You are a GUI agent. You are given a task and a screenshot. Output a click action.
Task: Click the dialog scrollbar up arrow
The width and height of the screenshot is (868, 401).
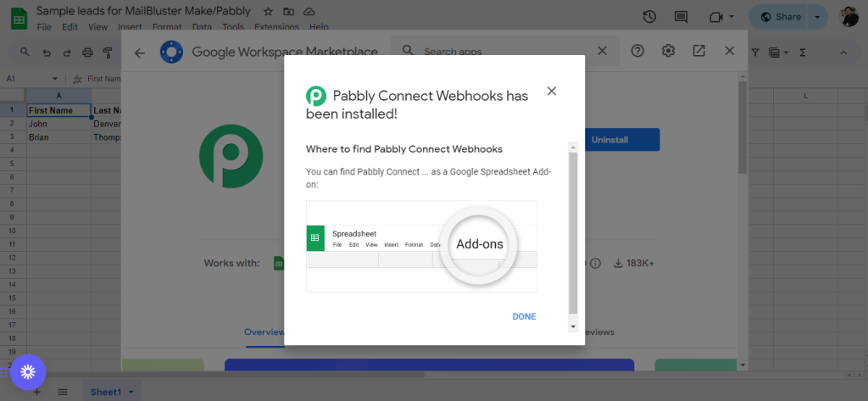[x=573, y=148]
